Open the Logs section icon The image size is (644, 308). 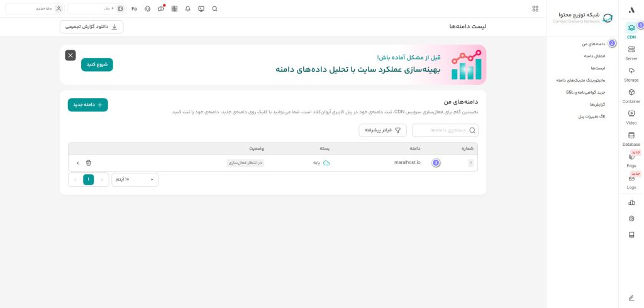click(x=631, y=179)
